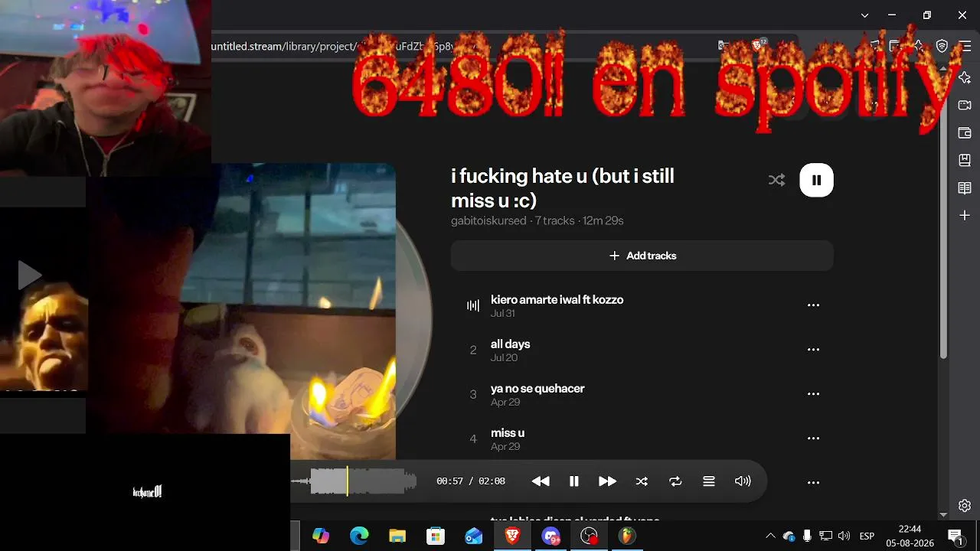Viewport: 980px width, 551px height.
Task: Select the playing track kiero amarte iwal ft kozzo
Action: pyautogui.click(x=557, y=300)
